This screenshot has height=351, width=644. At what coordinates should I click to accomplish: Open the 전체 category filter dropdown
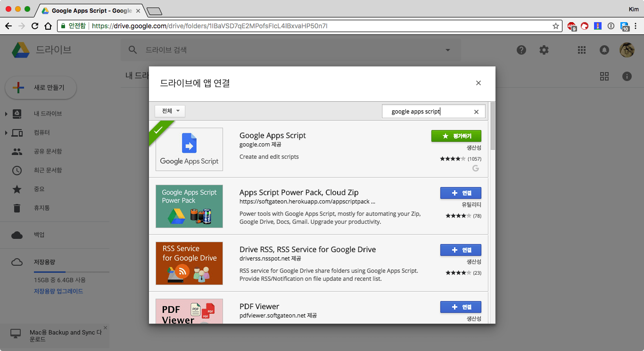(x=169, y=111)
